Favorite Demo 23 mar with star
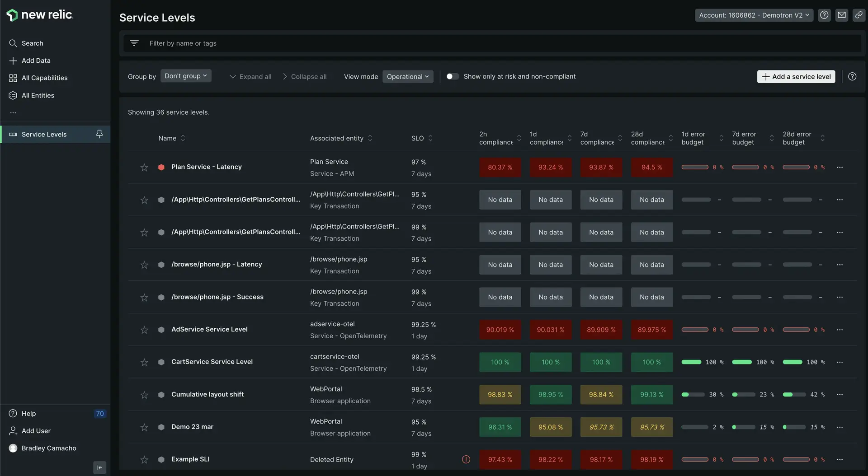868x476 pixels. coord(144,428)
